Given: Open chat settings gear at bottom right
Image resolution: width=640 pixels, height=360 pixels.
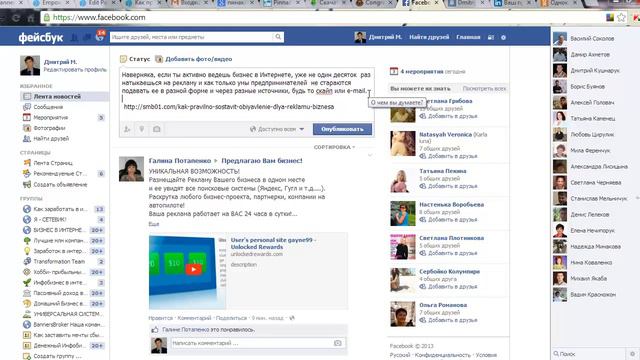Looking at the screenshot, I should click(632, 354).
